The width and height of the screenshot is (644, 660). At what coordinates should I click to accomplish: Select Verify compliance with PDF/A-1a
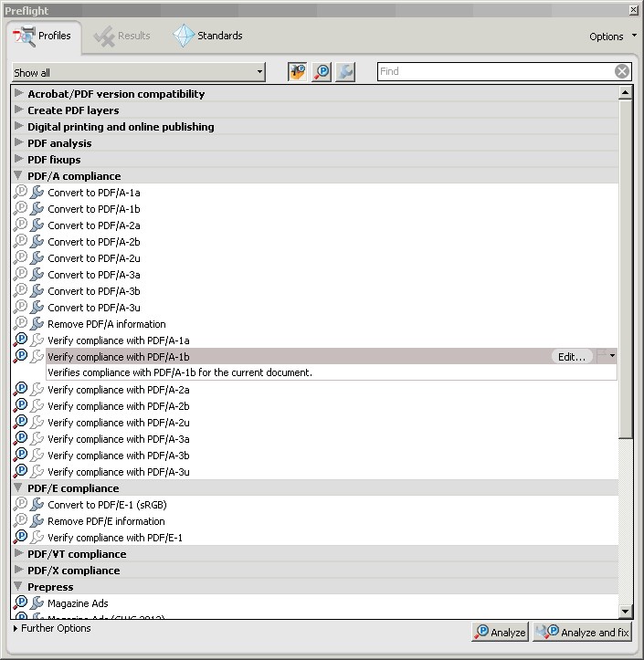(119, 340)
